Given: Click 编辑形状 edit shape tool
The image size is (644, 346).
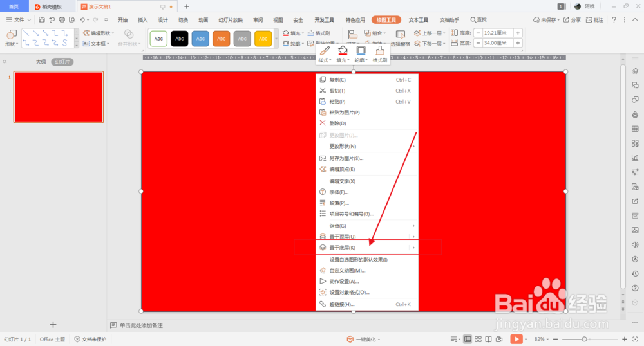Looking at the screenshot, I should tap(99, 33).
